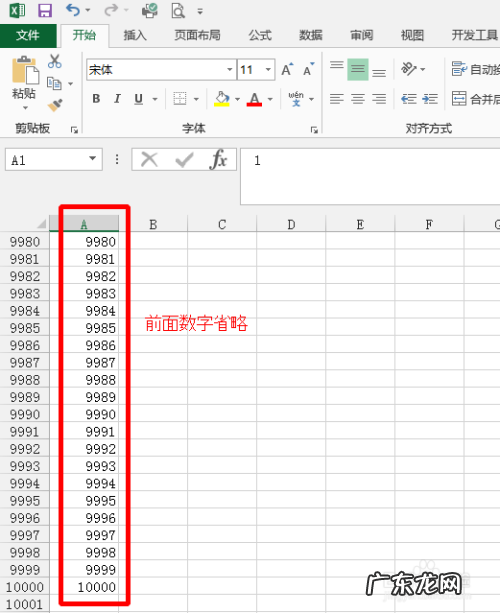Click cell containing 9985 in column A
This screenshot has width=500, height=613.
[x=84, y=328]
